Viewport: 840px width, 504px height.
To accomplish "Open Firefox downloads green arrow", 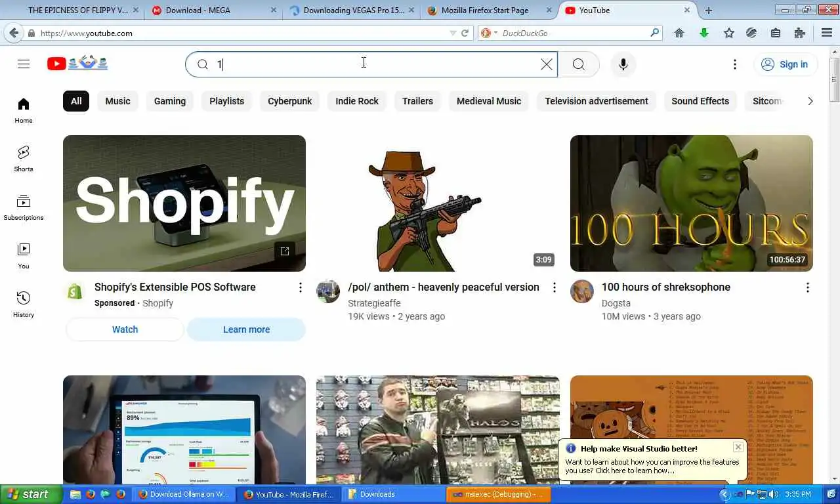I will [x=704, y=33].
